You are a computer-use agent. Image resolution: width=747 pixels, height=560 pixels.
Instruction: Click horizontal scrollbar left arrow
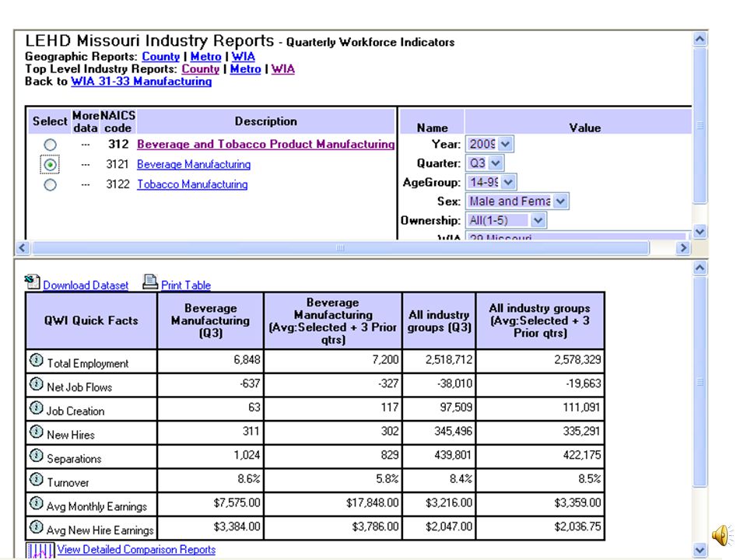click(23, 247)
